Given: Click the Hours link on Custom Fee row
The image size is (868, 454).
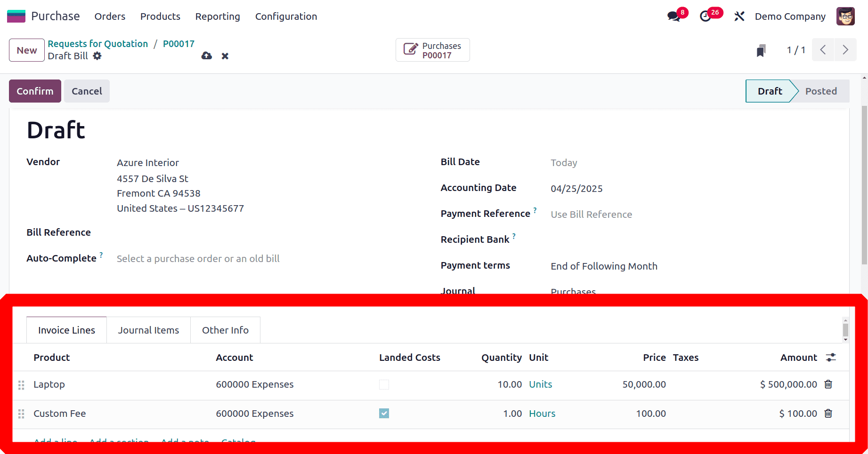Looking at the screenshot, I should (542, 414).
